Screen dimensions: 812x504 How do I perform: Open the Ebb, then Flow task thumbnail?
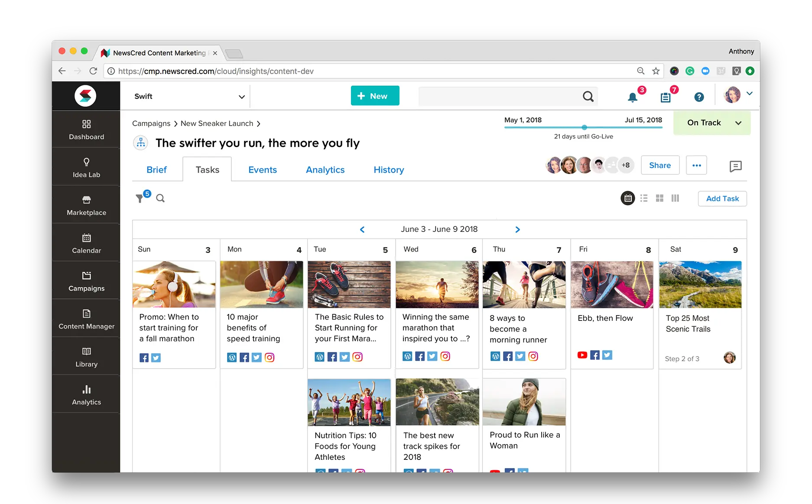(612, 284)
